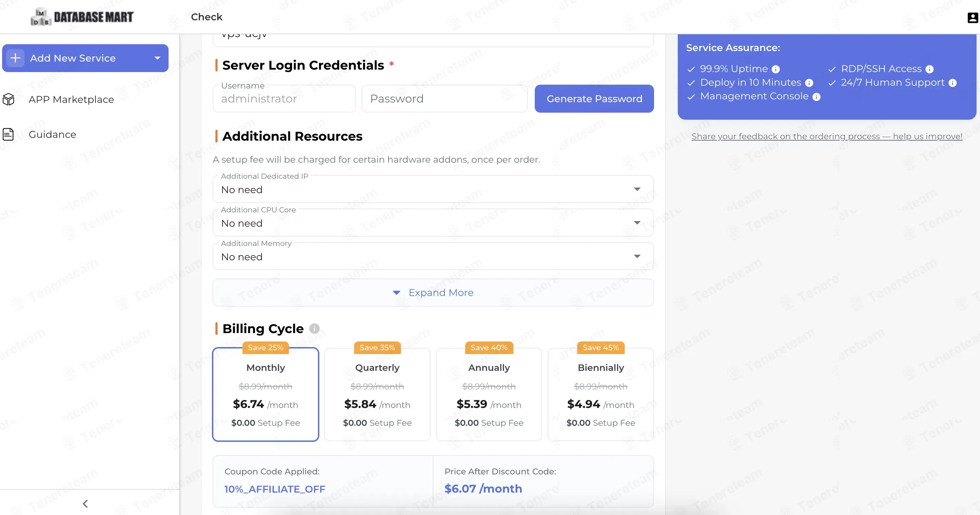Select the Monthly billing cycle card
Viewport: 980px width, 515px height.
pos(265,394)
